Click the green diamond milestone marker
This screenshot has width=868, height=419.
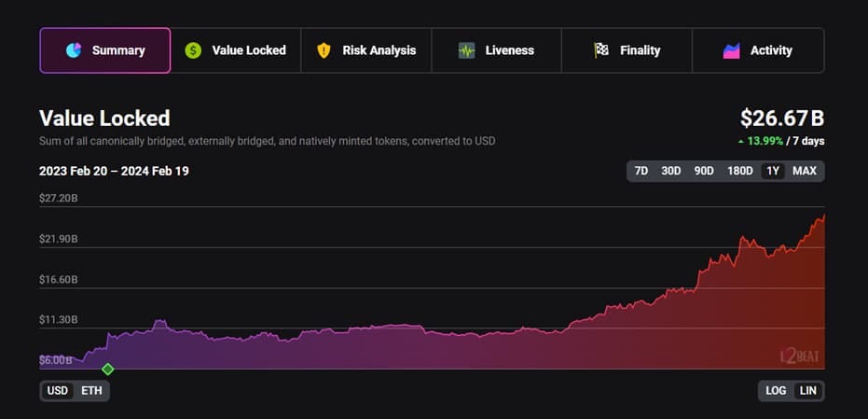107,369
